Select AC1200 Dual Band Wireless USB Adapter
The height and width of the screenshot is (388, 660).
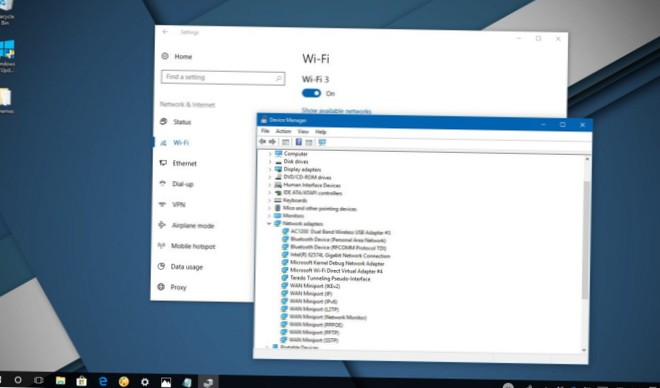click(x=341, y=232)
